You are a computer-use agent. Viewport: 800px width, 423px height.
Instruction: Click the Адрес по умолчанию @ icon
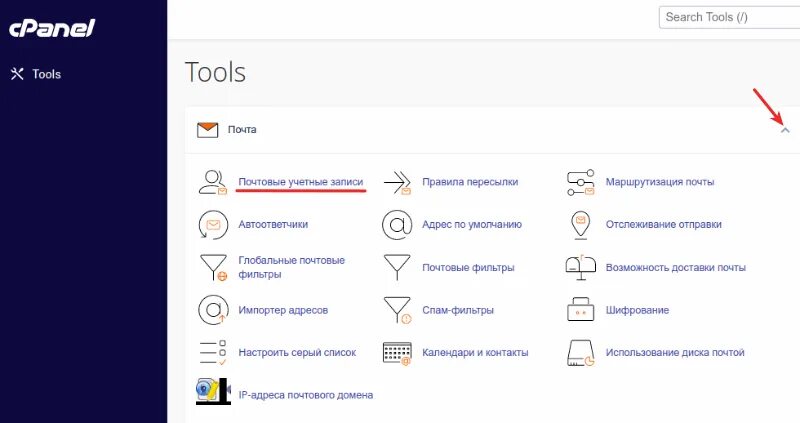[397, 225]
